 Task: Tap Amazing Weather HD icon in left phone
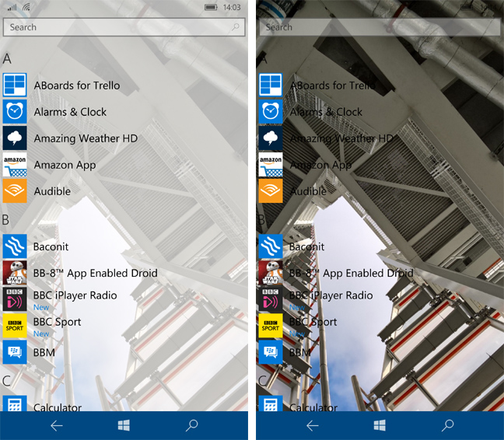tap(15, 138)
